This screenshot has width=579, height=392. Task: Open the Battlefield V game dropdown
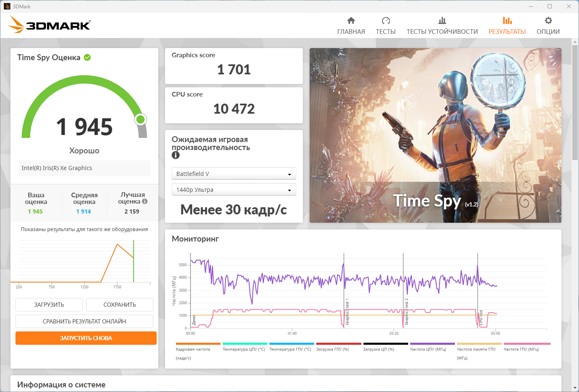(234, 173)
